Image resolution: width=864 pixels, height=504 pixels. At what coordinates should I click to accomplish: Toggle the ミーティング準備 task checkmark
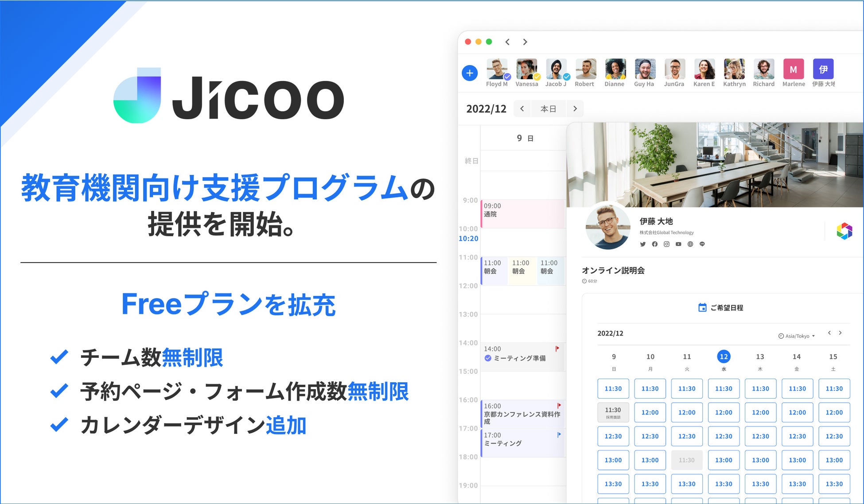[x=488, y=358]
